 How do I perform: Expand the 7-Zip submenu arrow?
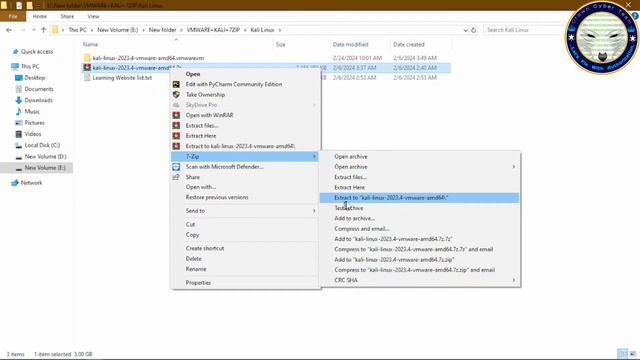(x=314, y=156)
